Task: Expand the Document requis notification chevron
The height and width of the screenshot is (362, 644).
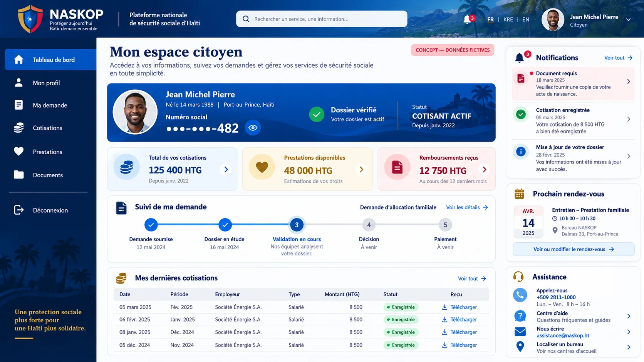Action: tap(629, 82)
